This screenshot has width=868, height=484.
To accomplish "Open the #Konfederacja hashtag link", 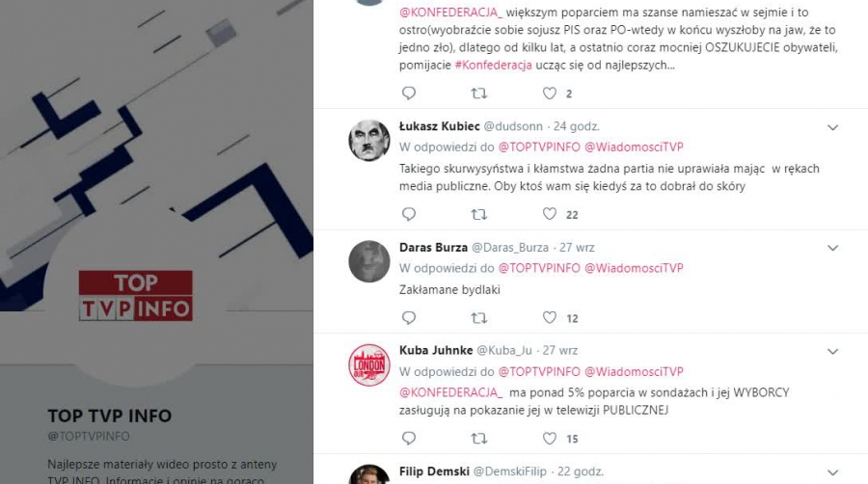I will tap(493, 65).
